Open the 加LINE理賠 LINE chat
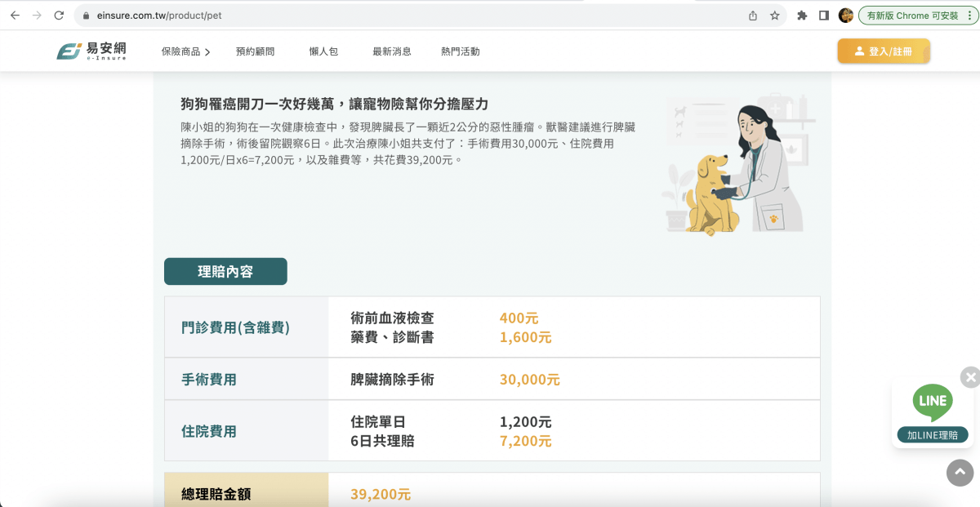Viewport: 980px width, 507px height. (932, 435)
